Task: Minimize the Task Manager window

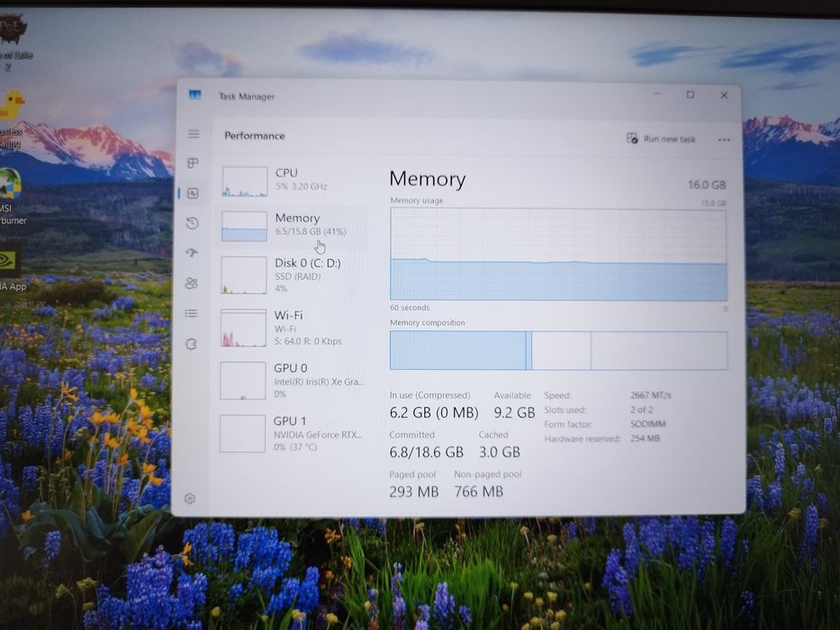Action: point(657,94)
